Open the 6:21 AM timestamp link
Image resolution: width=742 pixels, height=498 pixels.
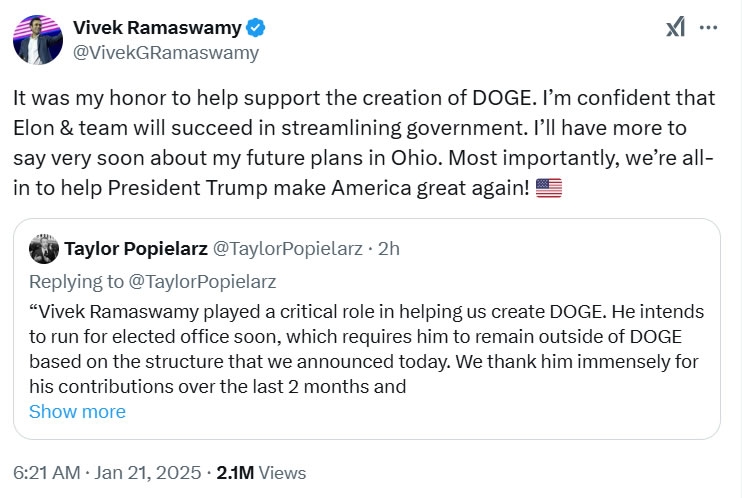(46, 472)
